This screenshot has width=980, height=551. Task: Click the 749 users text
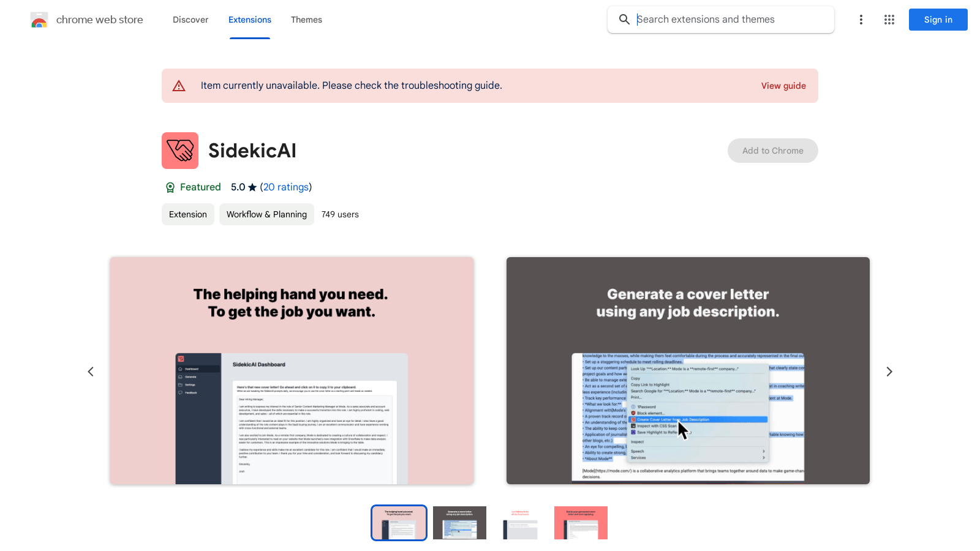340,214
